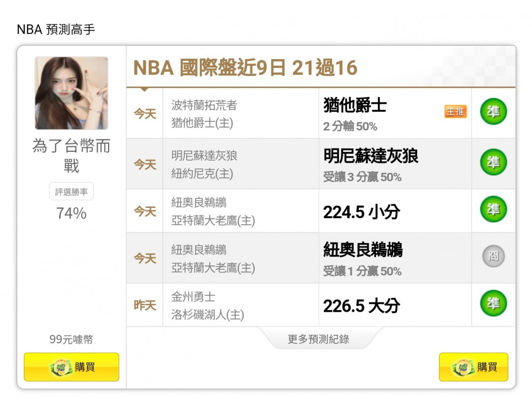Open the 224.5 小分 prediction
Screen dimensions: 532x399
click(x=361, y=212)
